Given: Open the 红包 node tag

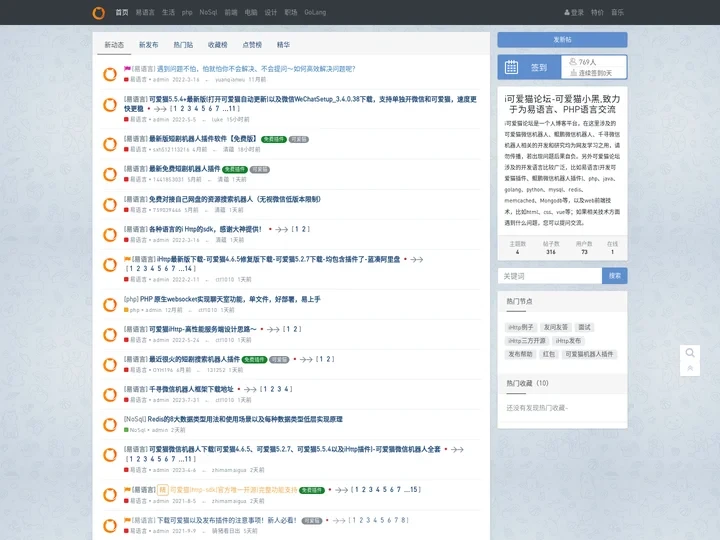Looking at the screenshot, I should coord(549,354).
